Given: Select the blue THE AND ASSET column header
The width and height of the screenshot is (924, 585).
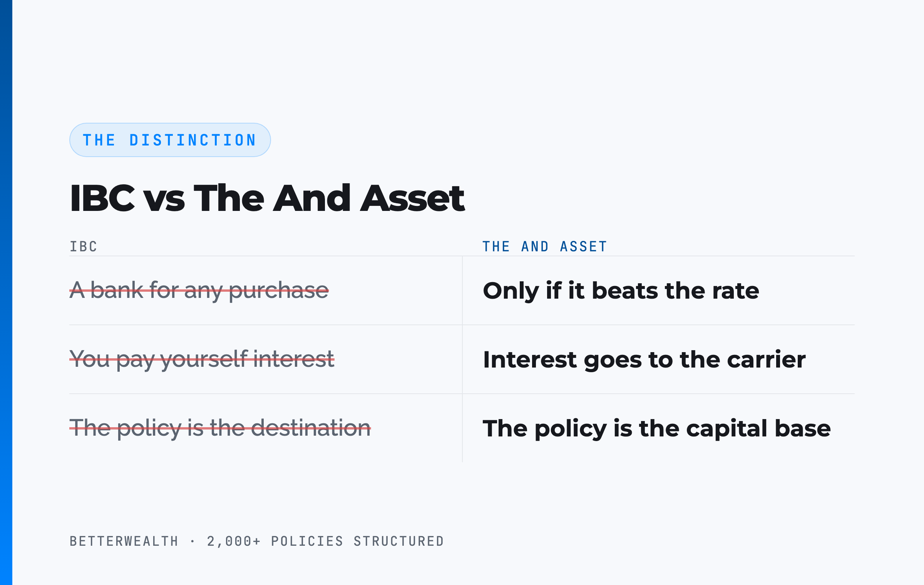Looking at the screenshot, I should click(545, 247).
